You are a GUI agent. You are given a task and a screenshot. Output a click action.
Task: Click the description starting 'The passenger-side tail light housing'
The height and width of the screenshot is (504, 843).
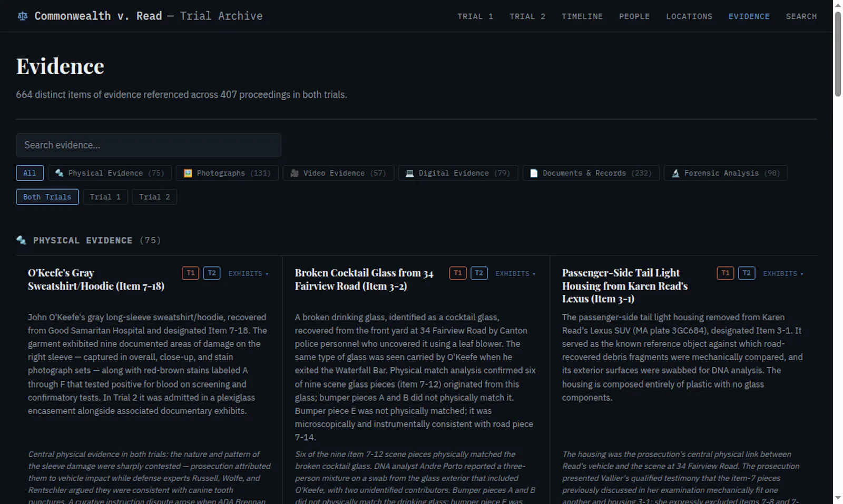[x=683, y=357]
